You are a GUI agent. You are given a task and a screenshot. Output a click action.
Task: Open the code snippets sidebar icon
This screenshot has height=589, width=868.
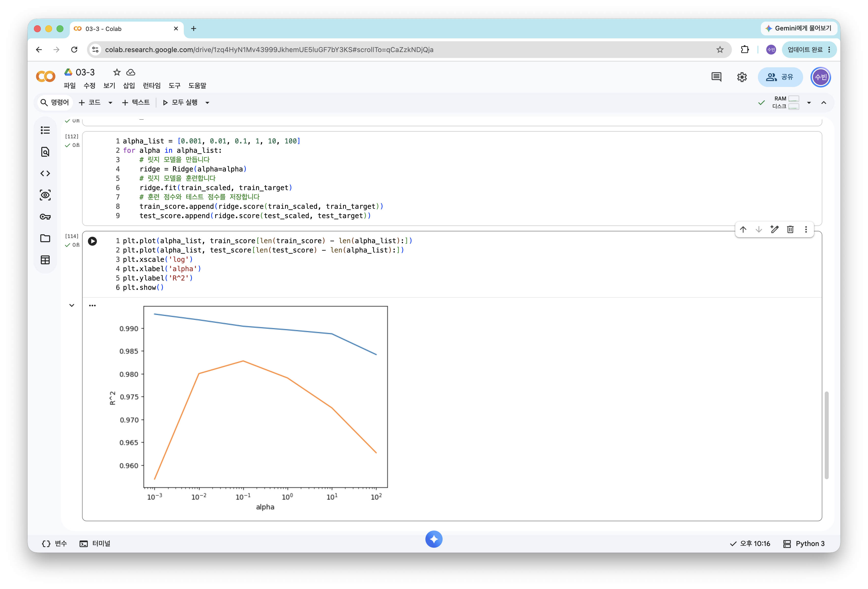pos(45,174)
